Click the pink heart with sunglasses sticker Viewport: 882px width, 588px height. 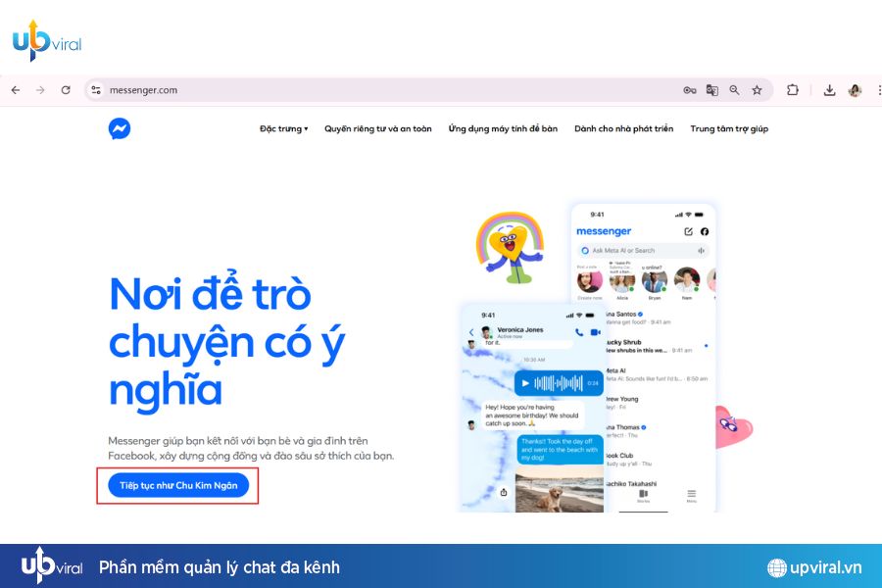coord(733,427)
